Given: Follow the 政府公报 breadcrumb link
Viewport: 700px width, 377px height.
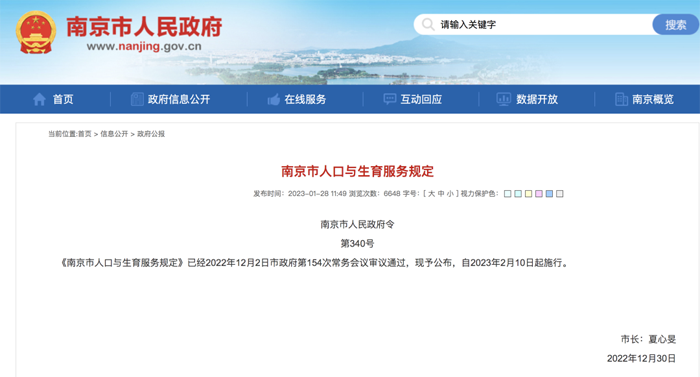Looking at the screenshot, I should point(151,134).
